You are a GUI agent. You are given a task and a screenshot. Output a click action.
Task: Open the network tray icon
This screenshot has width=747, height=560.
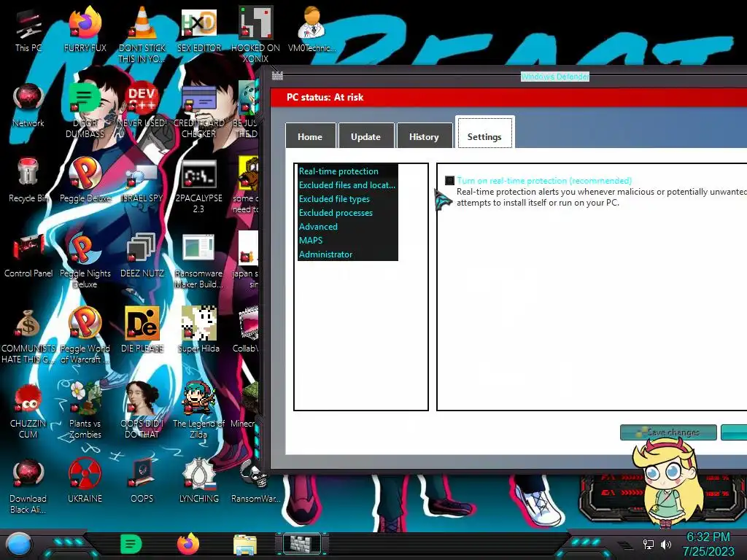[649, 544]
